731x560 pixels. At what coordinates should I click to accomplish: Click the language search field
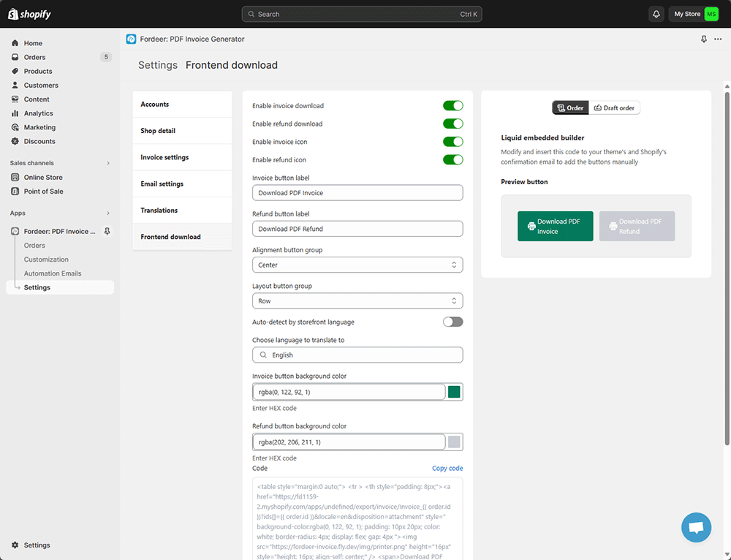[x=357, y=355]
